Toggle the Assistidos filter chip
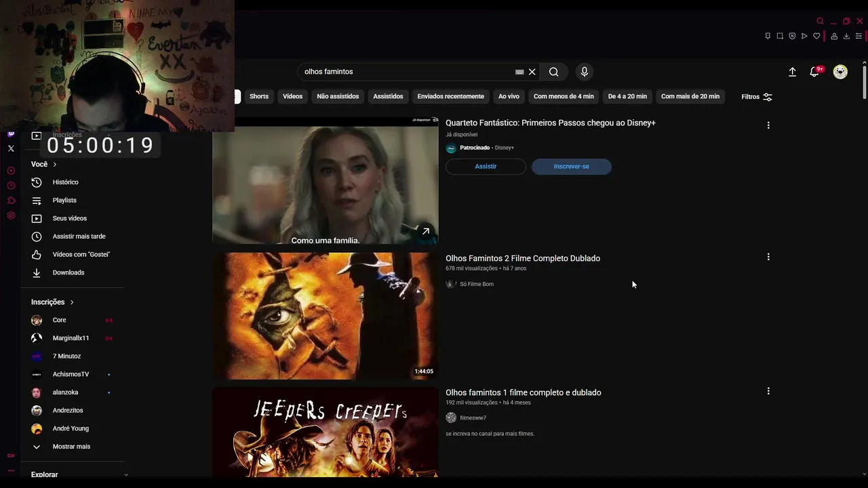 (x=388, y=96)
